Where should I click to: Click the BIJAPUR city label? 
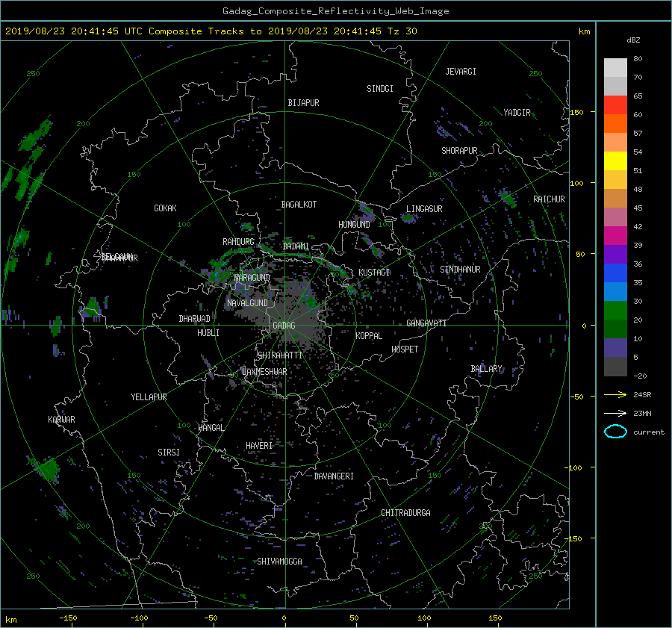[303, 103]
